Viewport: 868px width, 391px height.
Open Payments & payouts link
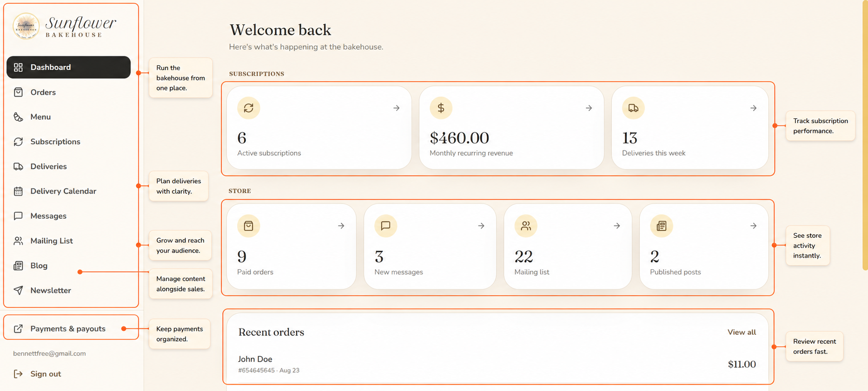click(x=68, y=329)
